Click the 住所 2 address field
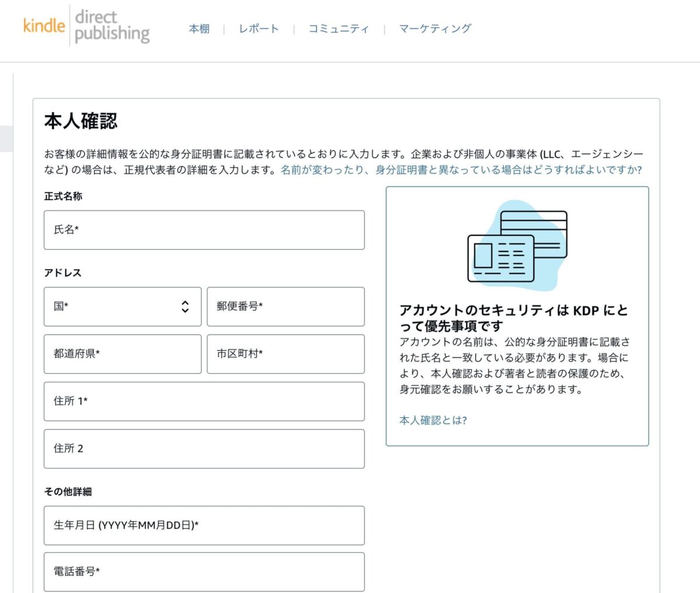This screenshot has width=700, height=593. (204, 449)
